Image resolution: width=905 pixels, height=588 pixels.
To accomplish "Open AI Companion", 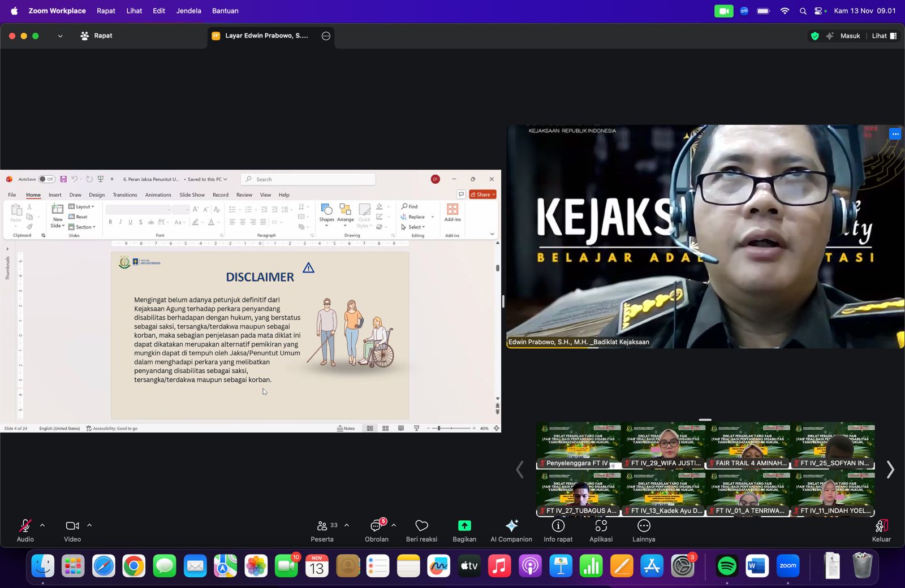I will pyautogui.click(x=511, y=526).
